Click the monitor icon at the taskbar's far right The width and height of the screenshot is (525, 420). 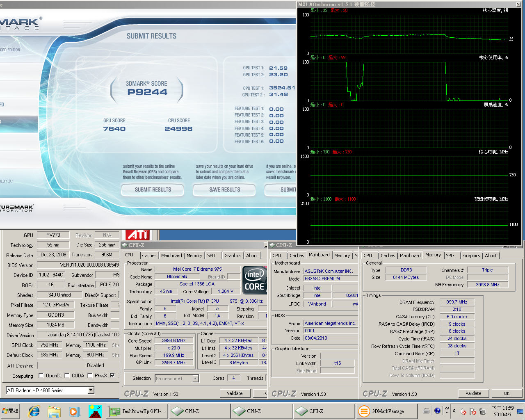click(x=520, y=411)
